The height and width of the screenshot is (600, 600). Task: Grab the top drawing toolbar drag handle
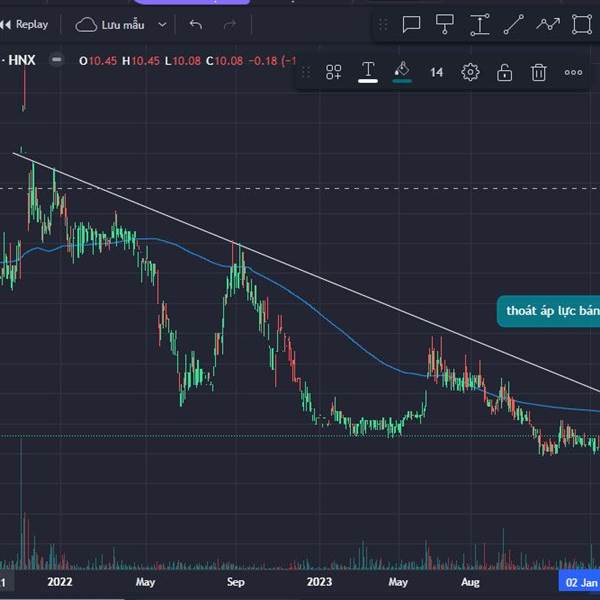pos(383,25)
